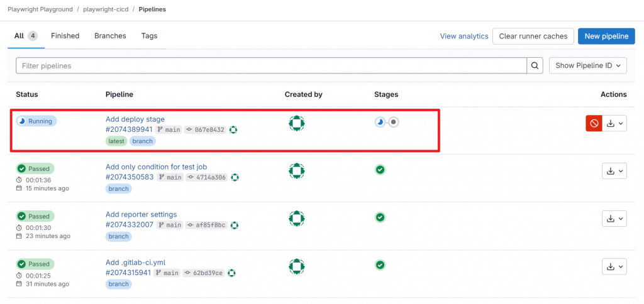Open the View analytics link
Viewport: 644px width, 304px height.
[x=464, y=36]
